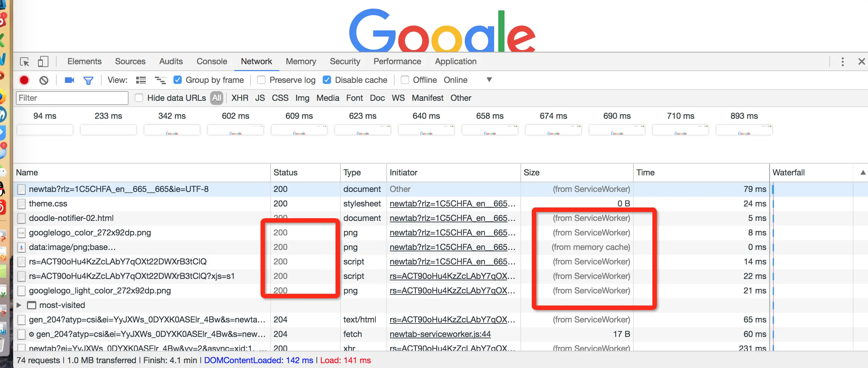Screen dimensions: 868x368
Task: Click the service worker gear icon on gen_204 row
Action: (x=31, y=334)
